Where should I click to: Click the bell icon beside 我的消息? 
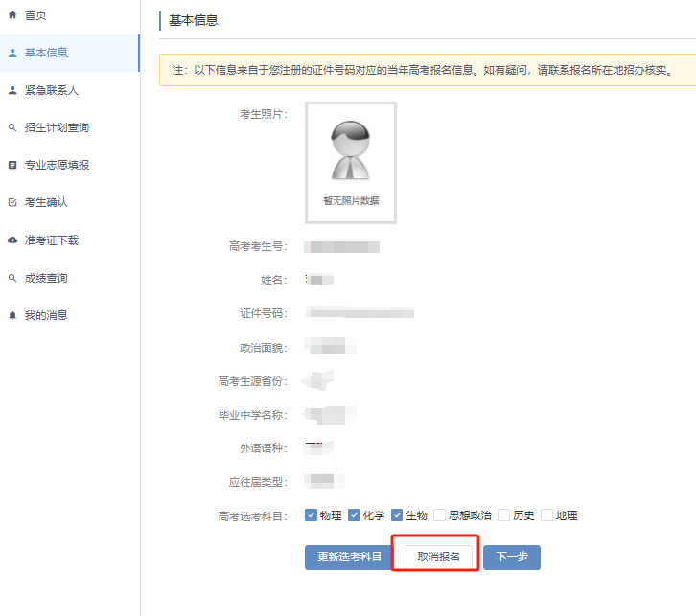pyautogui.click(x=12, y=315)
